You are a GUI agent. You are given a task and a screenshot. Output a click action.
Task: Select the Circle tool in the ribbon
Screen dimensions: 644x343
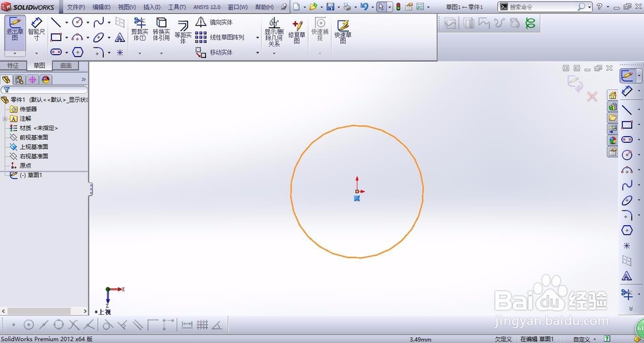(x=77, y=22)
